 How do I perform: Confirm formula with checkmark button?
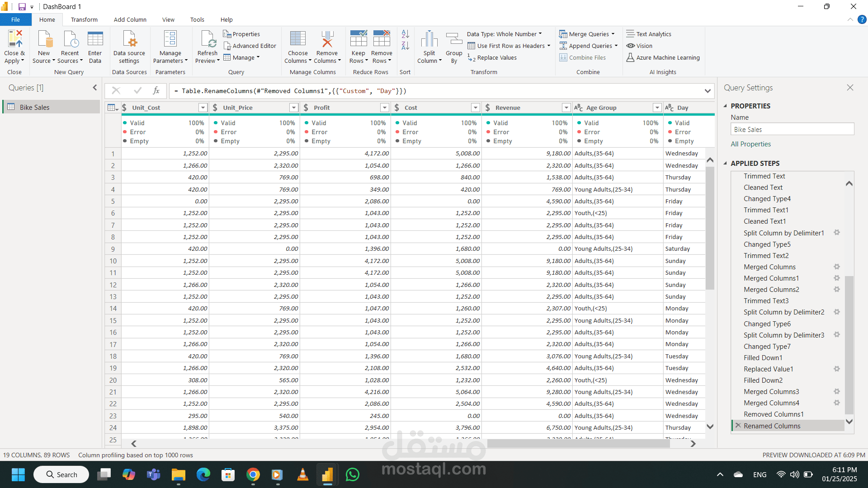point(137,91)
